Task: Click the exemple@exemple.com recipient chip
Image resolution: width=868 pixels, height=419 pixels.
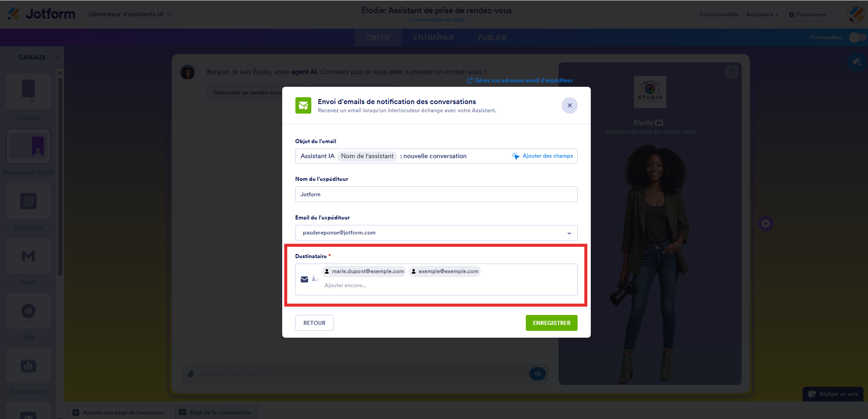Action: click(444, 271)
